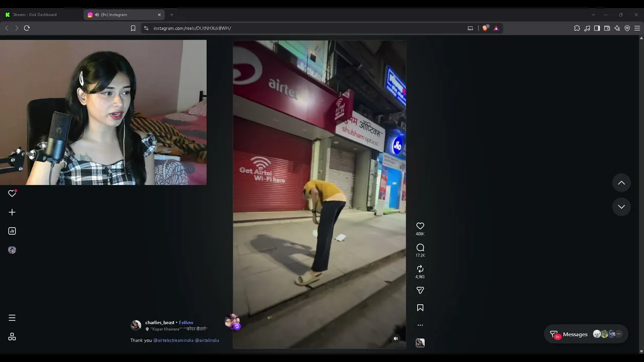This screenshot has height=362, width=644.
Task: Go to the previous reel with up chevron
Action: pyautogui.click(x=621, y=183)
